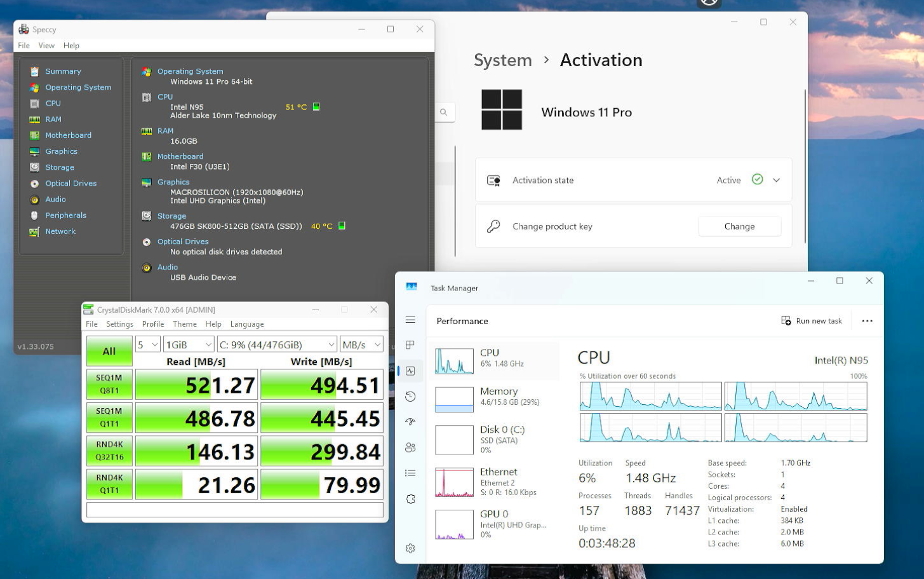This screenshot has height=579, width=924.
Task: Click Operating System heading link in Speccy summary
Action: tap(190, 71)
